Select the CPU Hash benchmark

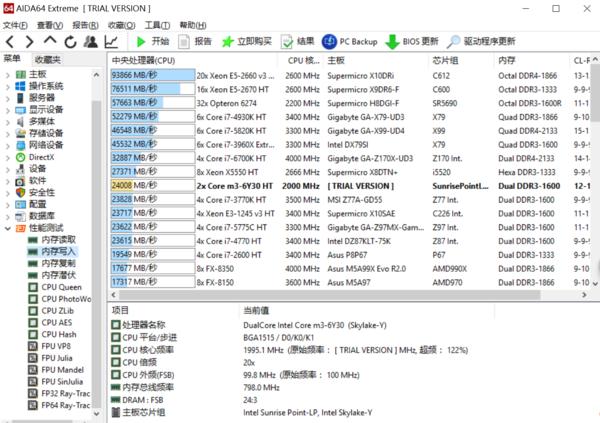(x=52, y=335)
